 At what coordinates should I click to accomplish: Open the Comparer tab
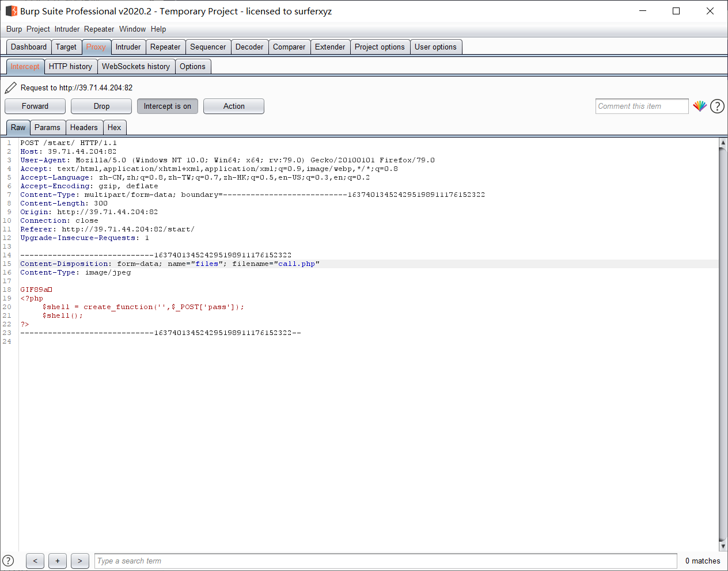point(289,47)
